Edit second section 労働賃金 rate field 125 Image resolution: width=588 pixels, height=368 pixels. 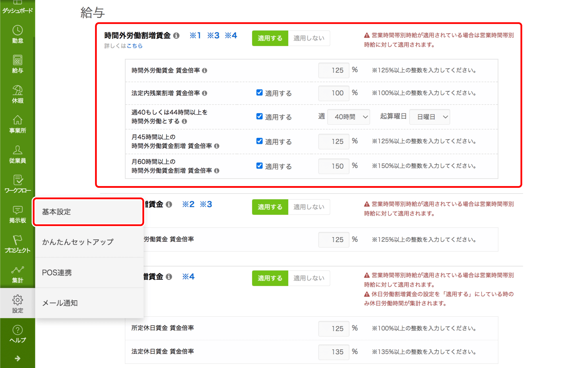tap(334, 240)
